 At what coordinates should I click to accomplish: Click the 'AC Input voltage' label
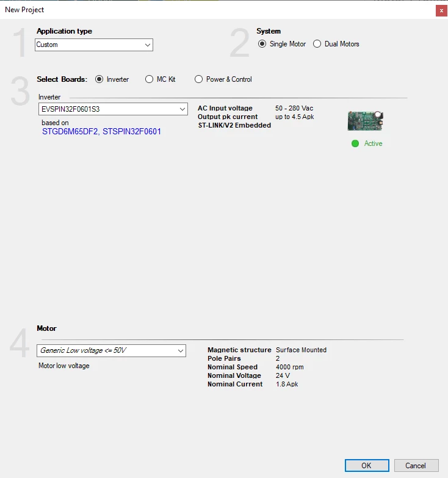pyautogui.click(x=225, y=108)
